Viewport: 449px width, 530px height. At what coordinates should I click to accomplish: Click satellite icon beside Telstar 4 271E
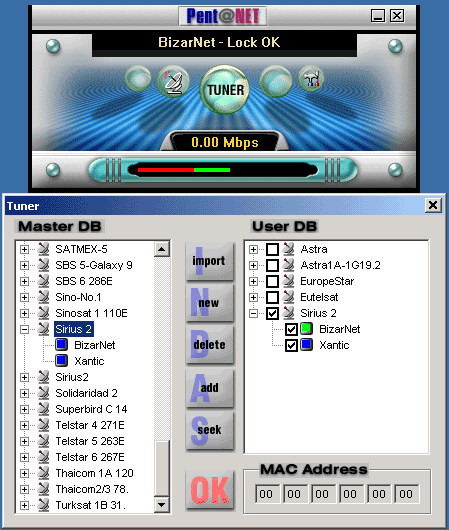click(43, 425)
